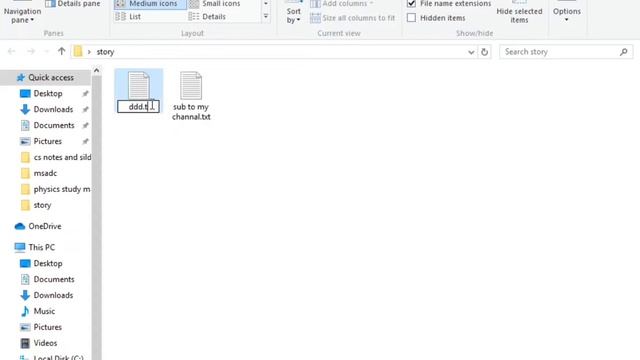Uncheck File name extensions checkbox
Image resolution: width=640 pixels, height=360 pixels.
click(411, 4)
